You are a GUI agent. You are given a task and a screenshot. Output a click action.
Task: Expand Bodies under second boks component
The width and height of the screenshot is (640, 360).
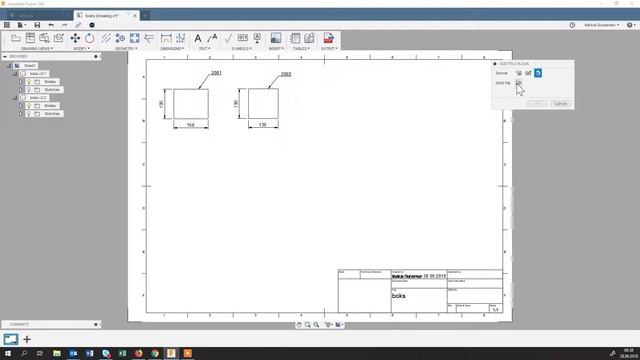point(21,106)
